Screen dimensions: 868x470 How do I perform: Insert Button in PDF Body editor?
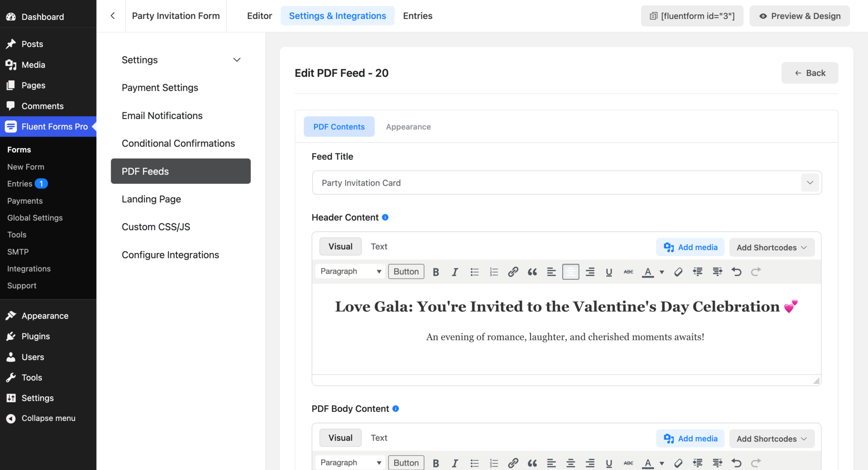pos(406,463)
